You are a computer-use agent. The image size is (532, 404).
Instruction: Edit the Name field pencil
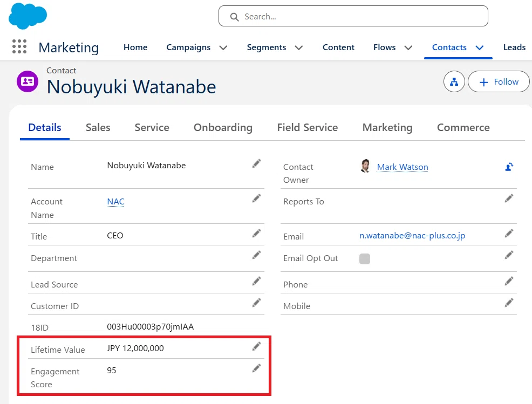click(256, 163)
